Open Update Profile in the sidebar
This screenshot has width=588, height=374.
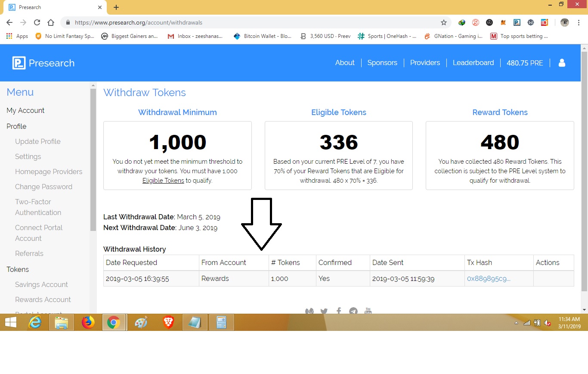pos(38,141)
